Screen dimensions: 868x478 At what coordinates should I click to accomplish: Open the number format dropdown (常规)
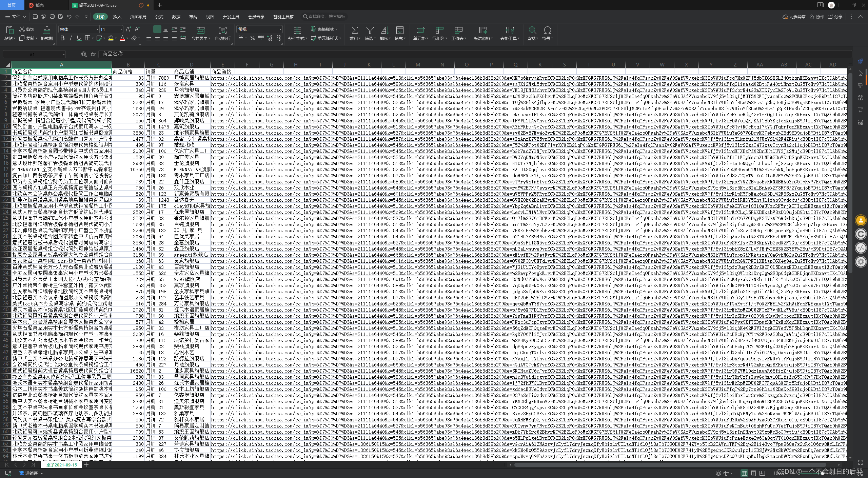(x=280, y=29)
